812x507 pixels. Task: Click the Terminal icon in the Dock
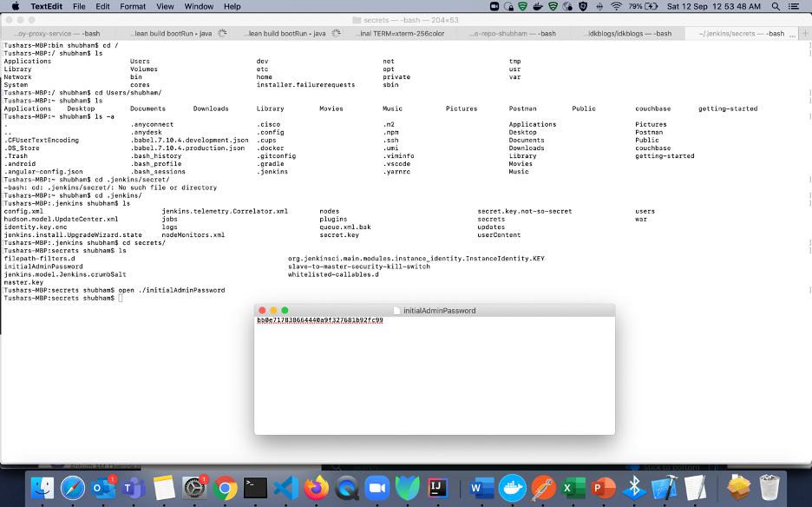click(255, 488)
